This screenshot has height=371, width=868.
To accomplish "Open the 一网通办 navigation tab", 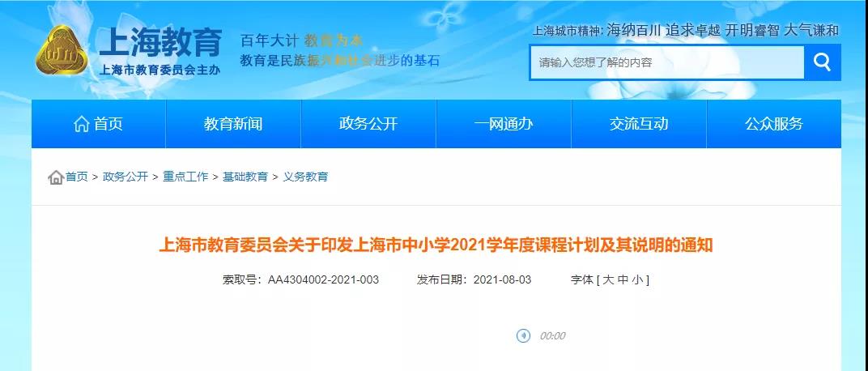I will point(504,123).
